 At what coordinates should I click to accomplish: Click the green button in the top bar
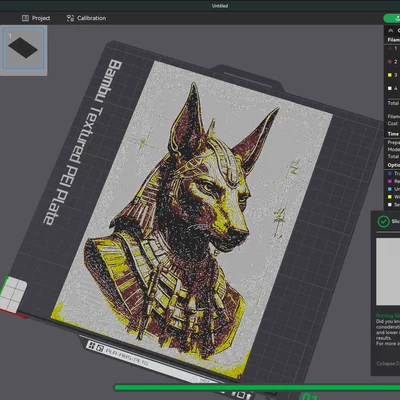pyautogui.click(x=392, y=18)
